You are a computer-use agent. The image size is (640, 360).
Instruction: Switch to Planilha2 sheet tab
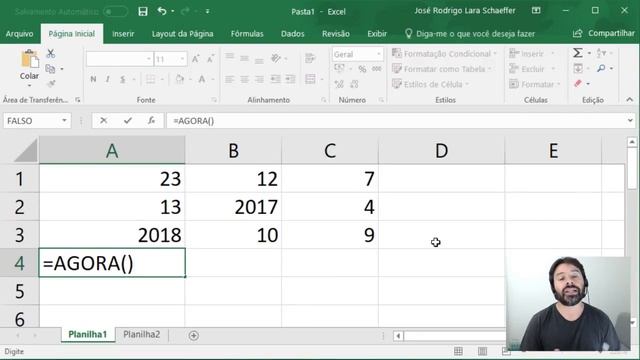pos(142,335)
